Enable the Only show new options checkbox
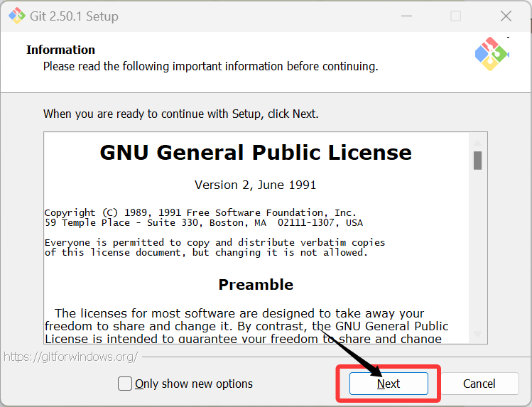Viewport: 532px width, 407px height. pos(125,384)
